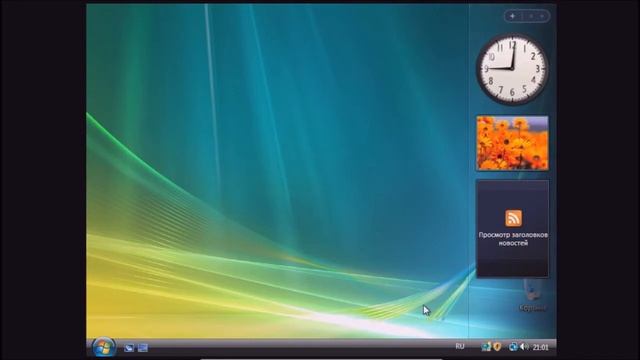
Task: Open the Security Center shield tray icon
Action: [497, 347]
